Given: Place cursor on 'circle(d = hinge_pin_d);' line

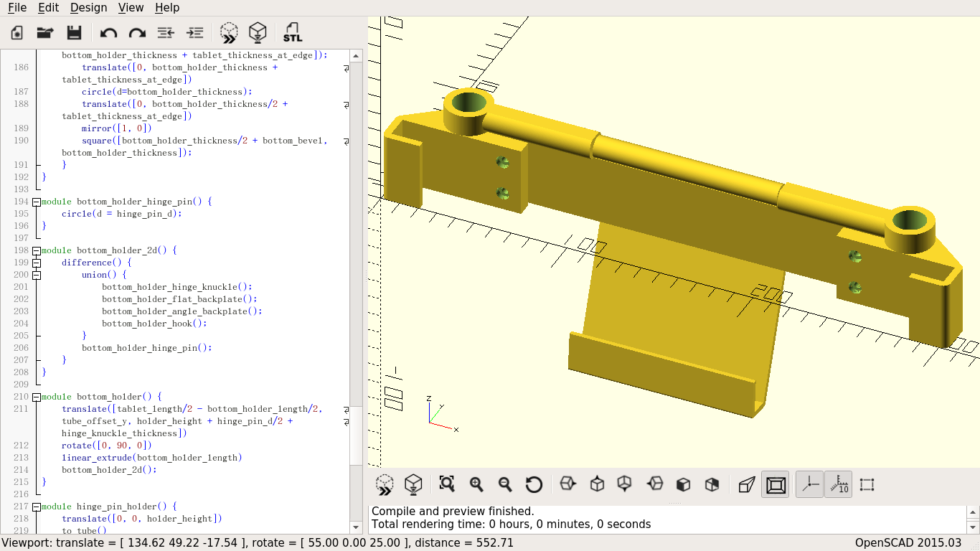Looking at the screenshot, I should click(121, 214).
